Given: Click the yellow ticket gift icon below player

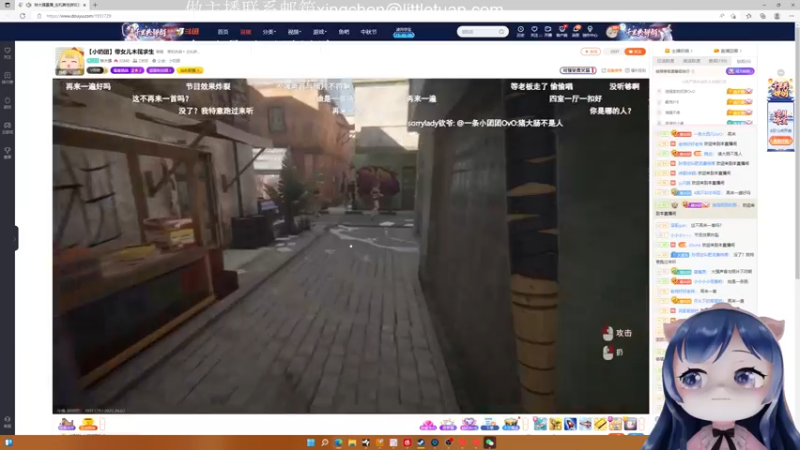Looking at the screenshot, I should 601,423.
